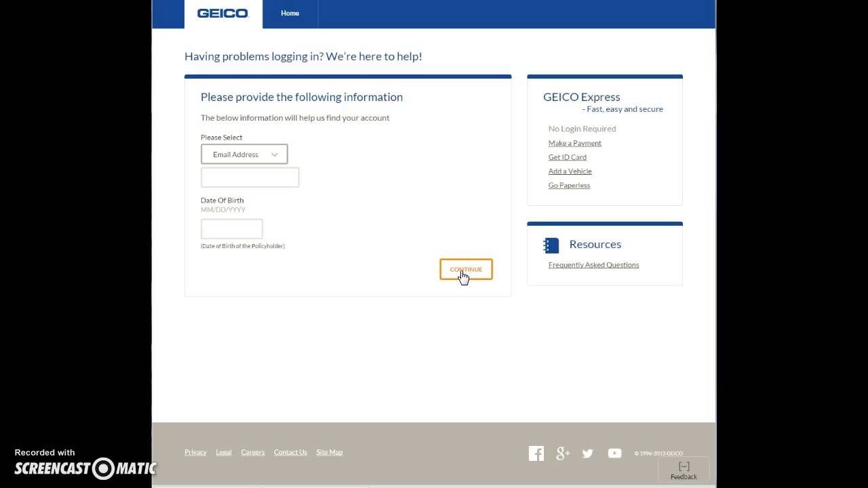
Task: Click the email address input field
Action: coord(250,178)
